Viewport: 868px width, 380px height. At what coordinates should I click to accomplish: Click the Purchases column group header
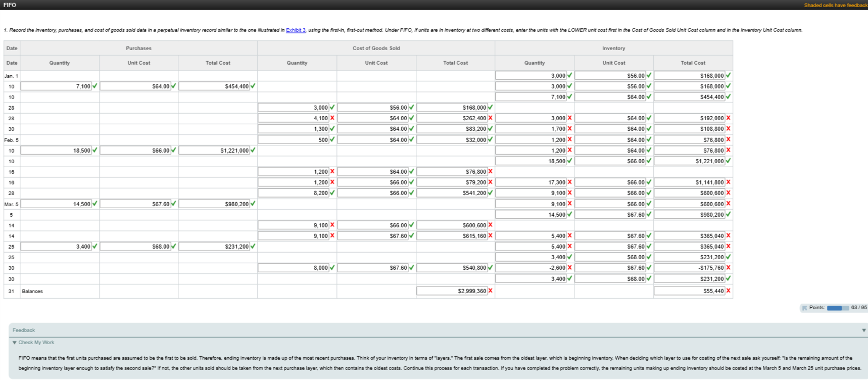coord(139,49)
